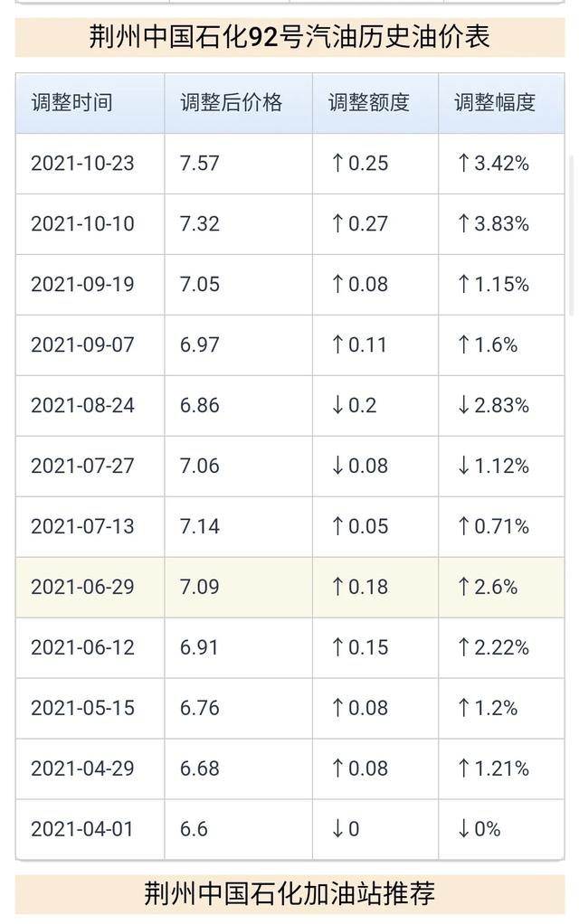This screenshot has height=924, width=579.
Task: Click the down arrow beside 1.12%
Action: (x=463, y=466)
